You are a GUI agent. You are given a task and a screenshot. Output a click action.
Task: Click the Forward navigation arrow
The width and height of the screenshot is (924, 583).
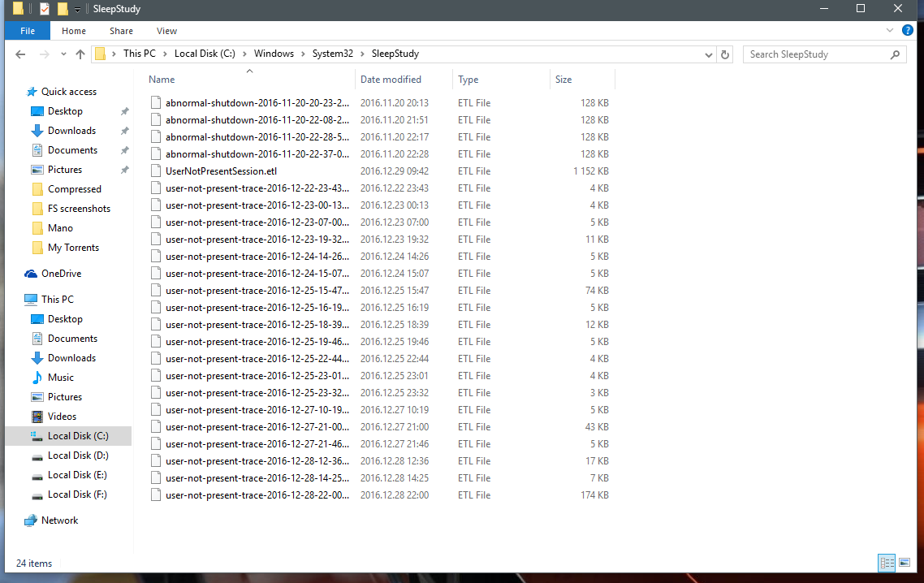pos(44,54)
